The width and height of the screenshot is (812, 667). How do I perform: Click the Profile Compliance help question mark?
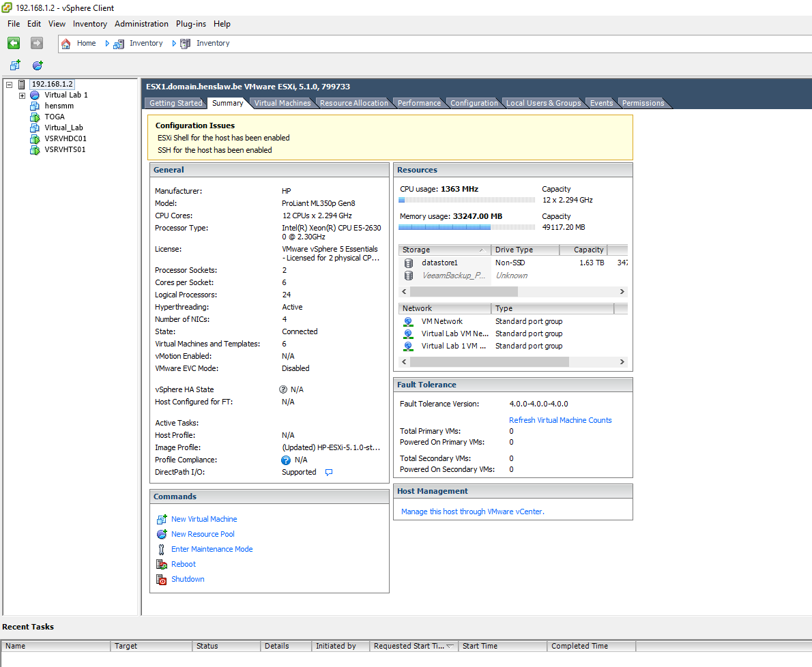click(x=285, y=460)
